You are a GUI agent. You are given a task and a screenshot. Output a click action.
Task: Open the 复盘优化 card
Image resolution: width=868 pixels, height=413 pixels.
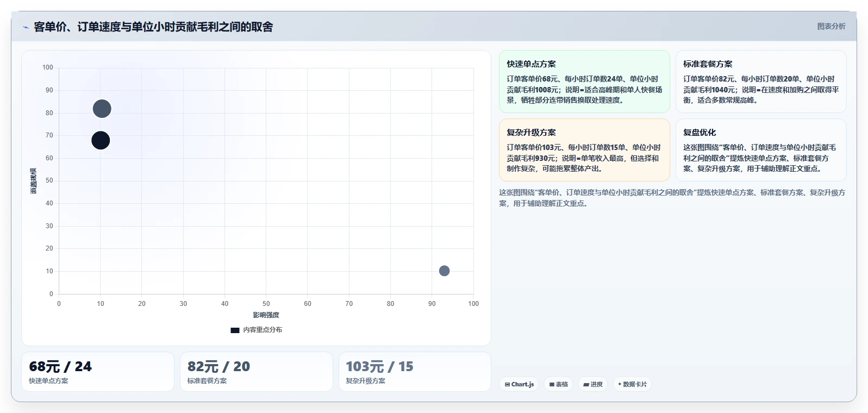point(761,150)
